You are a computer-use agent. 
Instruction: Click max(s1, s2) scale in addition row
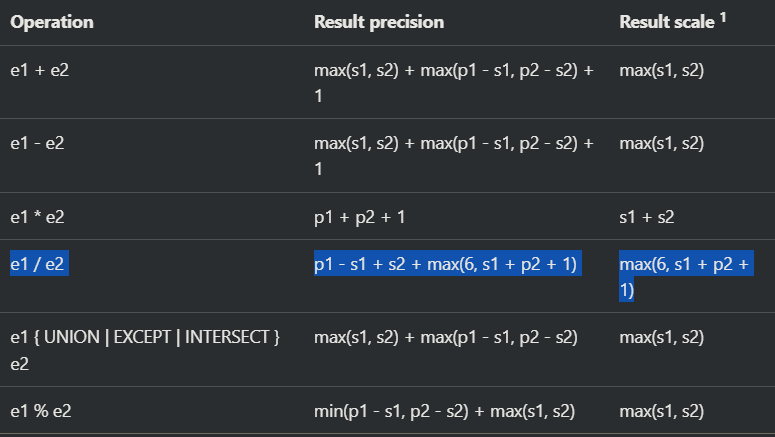pos(662,71)
